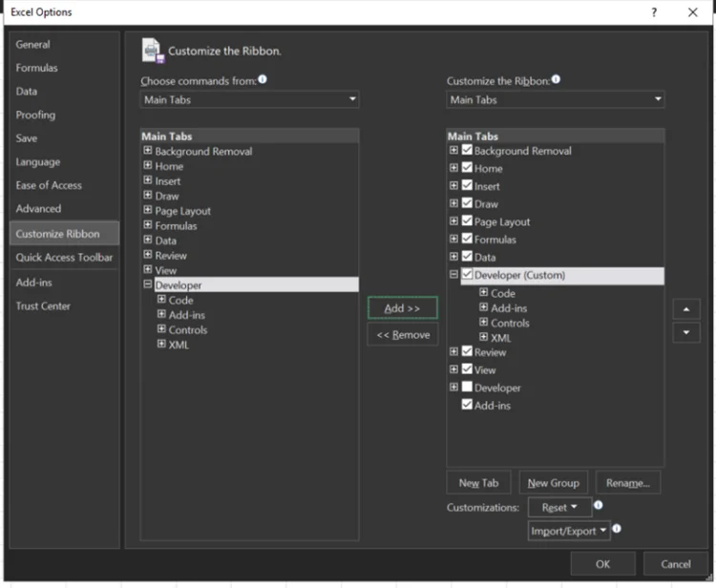Open the Language options category
This screenshot has width=716, height=588.
pyautogui.click(x=64, y=161)
